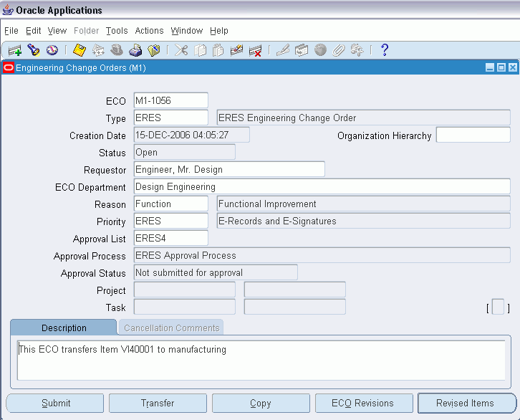Click the Folder Tools icon

click(357, 50)
